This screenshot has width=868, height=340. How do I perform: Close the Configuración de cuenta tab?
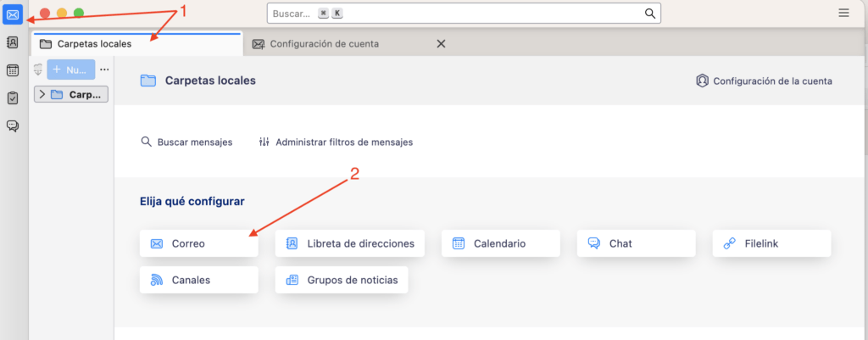coord(441,44)
